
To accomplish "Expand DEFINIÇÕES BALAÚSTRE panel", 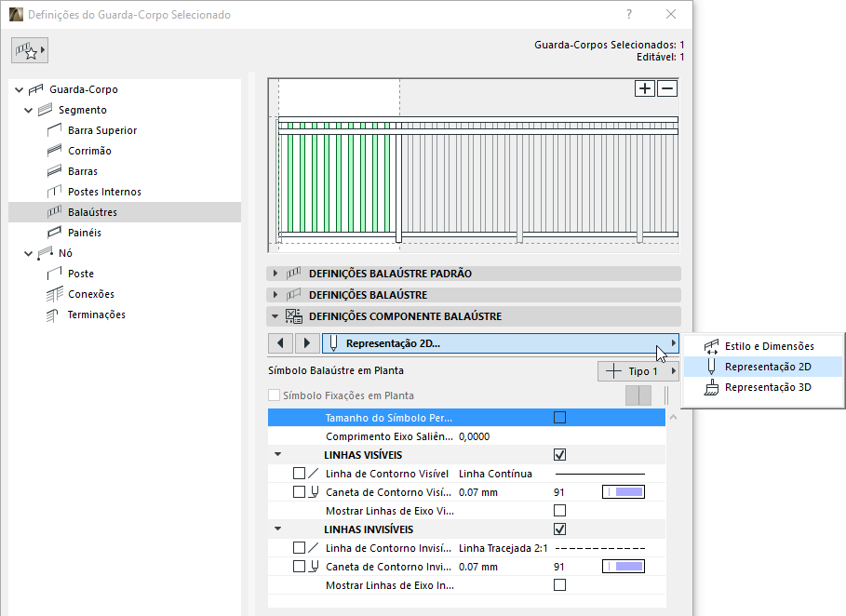I will point(275,295).
